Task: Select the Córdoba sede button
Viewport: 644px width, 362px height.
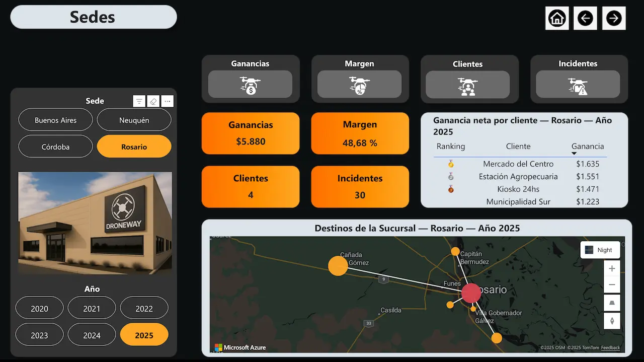Action: pos(55,147)
